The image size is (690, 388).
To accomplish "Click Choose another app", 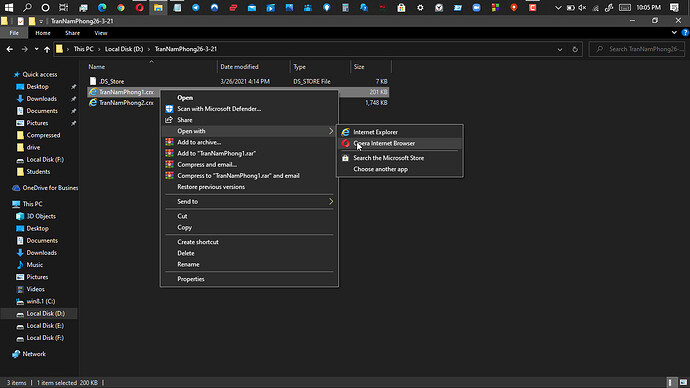I will click(x=400, y=169).
